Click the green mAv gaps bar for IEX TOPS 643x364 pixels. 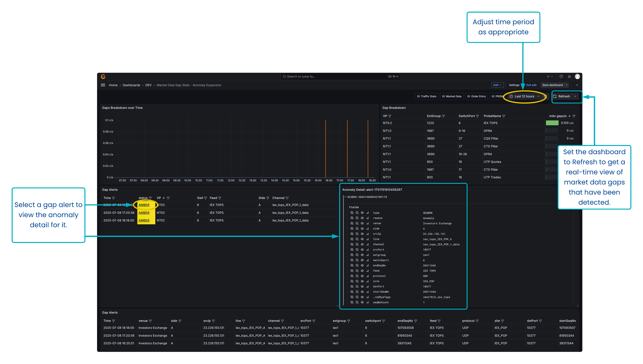pos(552,123)
